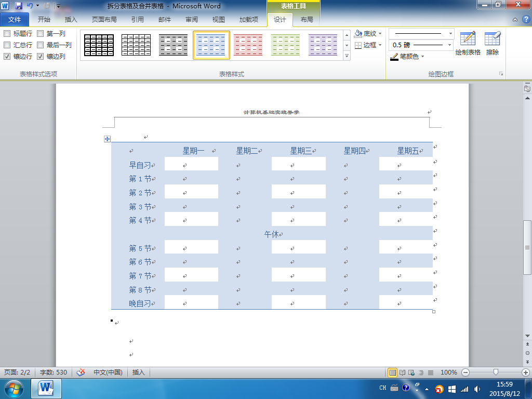The image size is (532, 399).
Task: Select the blue banded table style
Action: click(211, 45)
